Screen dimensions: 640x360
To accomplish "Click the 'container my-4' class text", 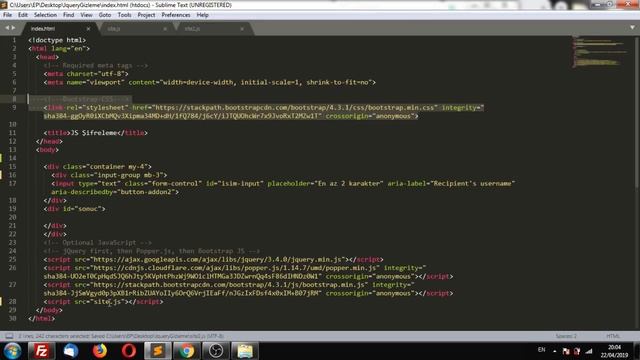I will pyautogui.click(x=117, y=167).
